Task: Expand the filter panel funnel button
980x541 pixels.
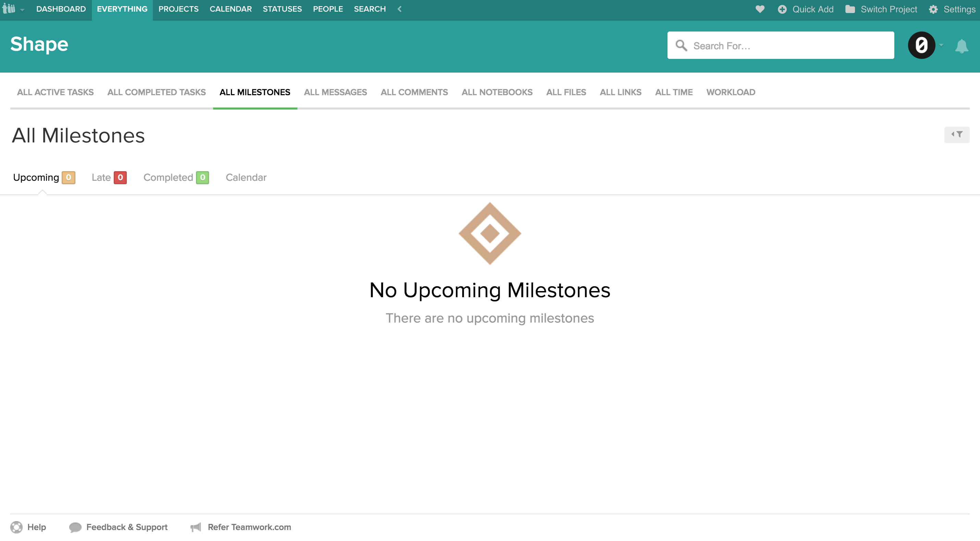Action: [x=956, y=135]
